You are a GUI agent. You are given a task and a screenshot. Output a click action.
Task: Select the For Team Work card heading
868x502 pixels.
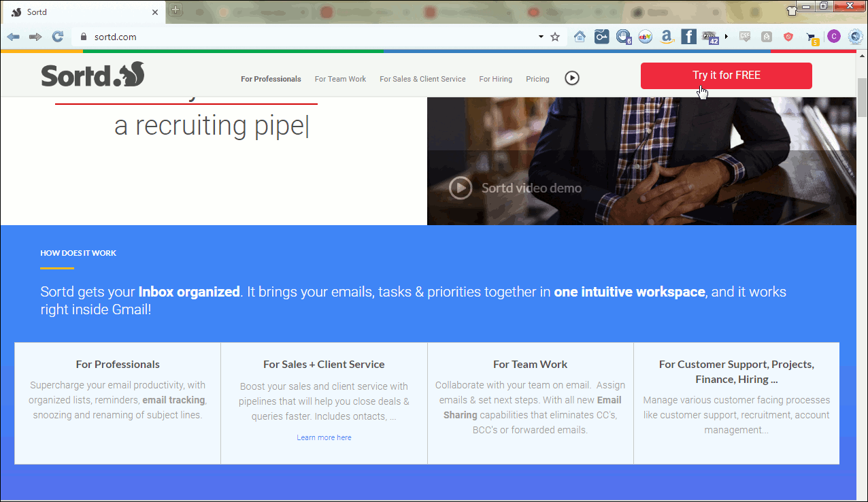point(530,364)
